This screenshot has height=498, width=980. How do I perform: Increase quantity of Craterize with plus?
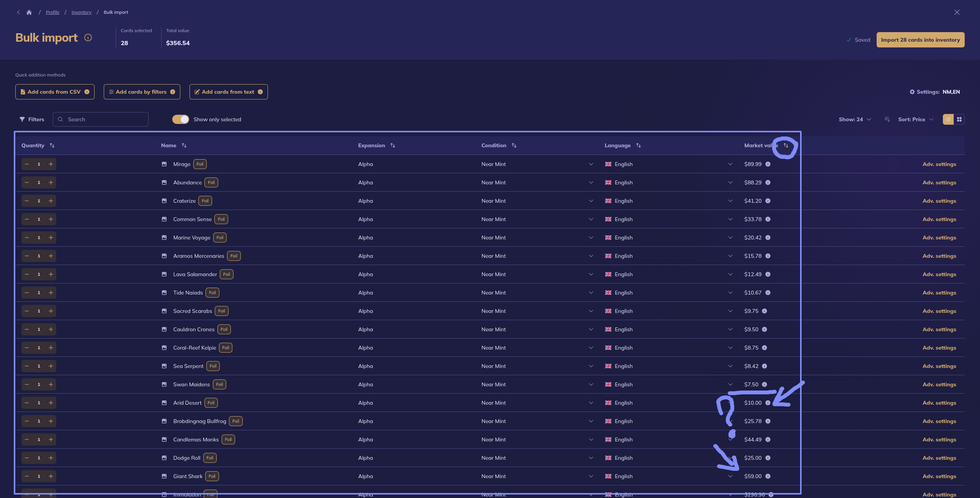coord(51,201)
